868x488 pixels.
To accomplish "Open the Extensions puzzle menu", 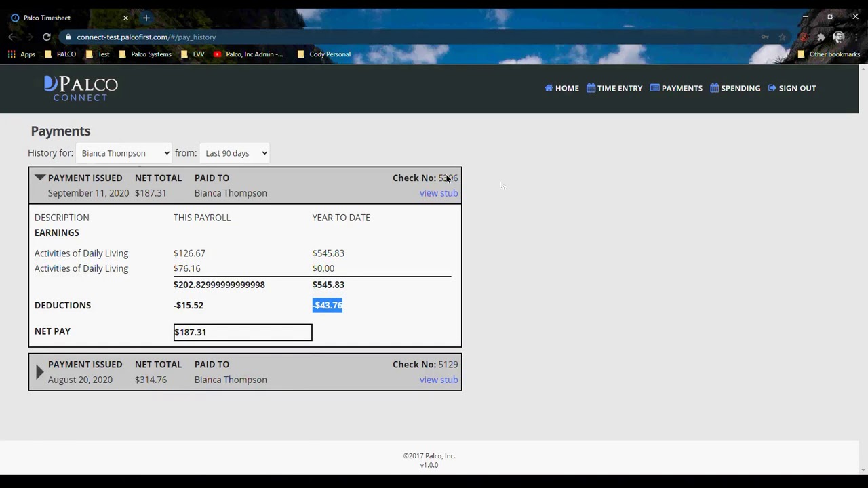I will [x=821, y=37].
